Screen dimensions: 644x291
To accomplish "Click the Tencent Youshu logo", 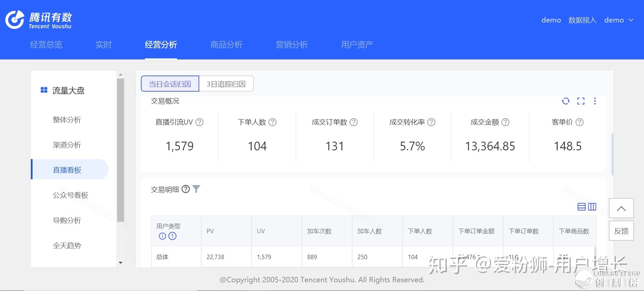I will click(39, 20).
